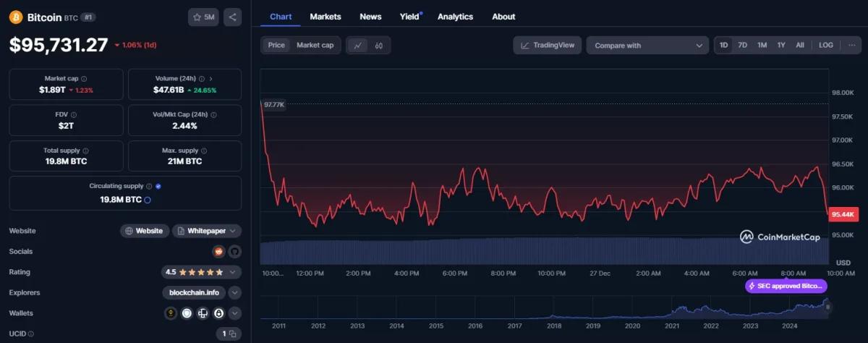Expand the 4.5 star Rating dropdown
The height and width of the screenshot is (343, 868).
(x=201, y=272)
